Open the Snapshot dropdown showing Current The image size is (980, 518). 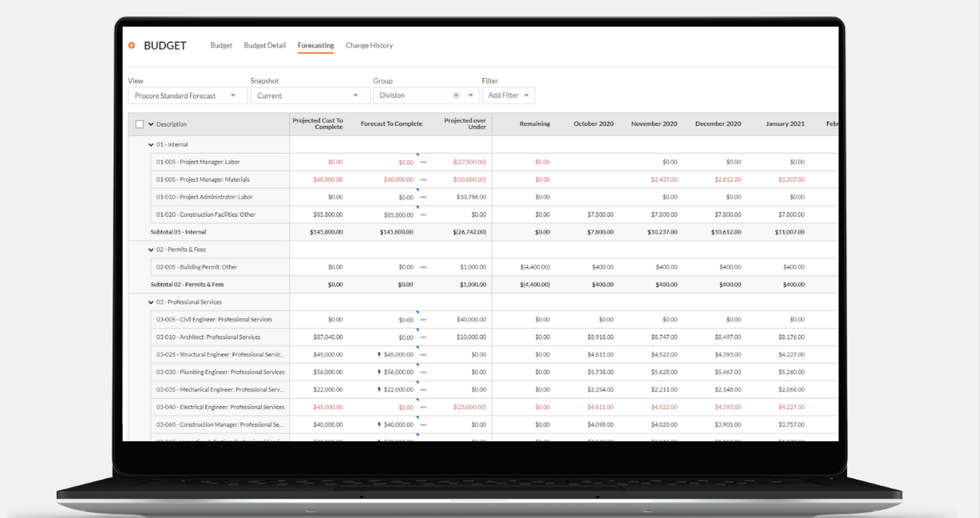tap(310, 96)
